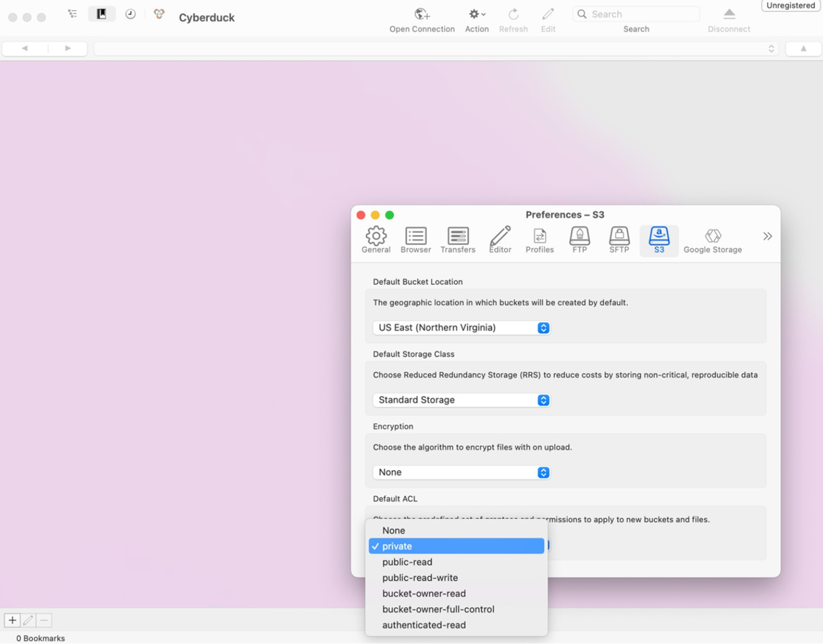Choose bucket-owner-full-control ACL option
The height and width of the screenshot is (644, 823).
tap(456, 609)
